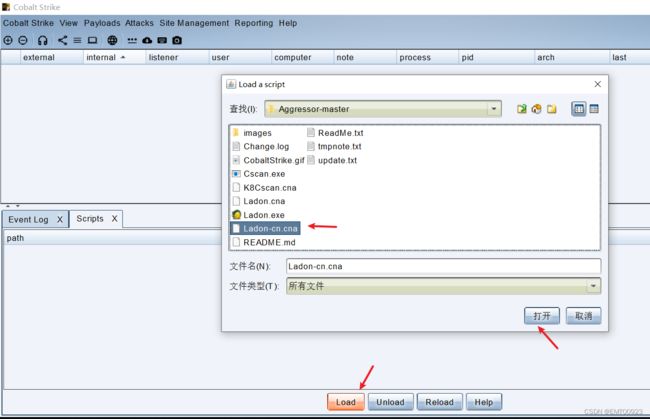Viewport: 650px width, 419px height.
Task: Sort by process column header
Action: tap(428, 57)
